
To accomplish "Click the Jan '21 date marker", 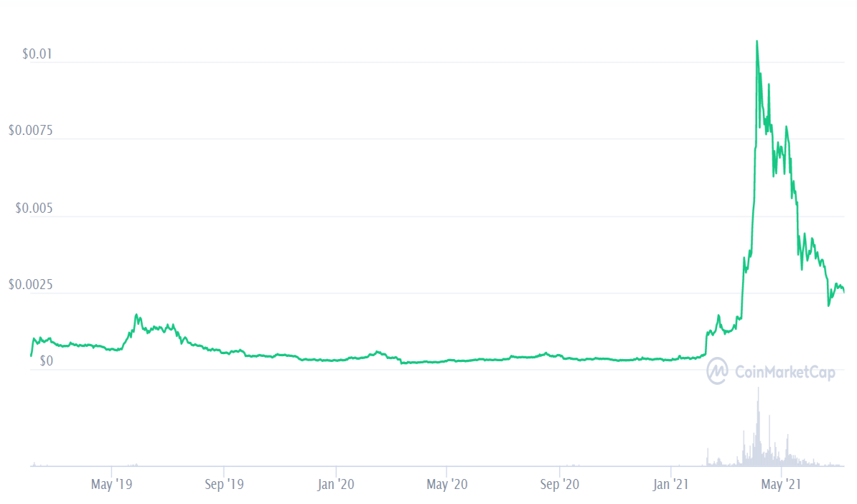I will point(671,484).
